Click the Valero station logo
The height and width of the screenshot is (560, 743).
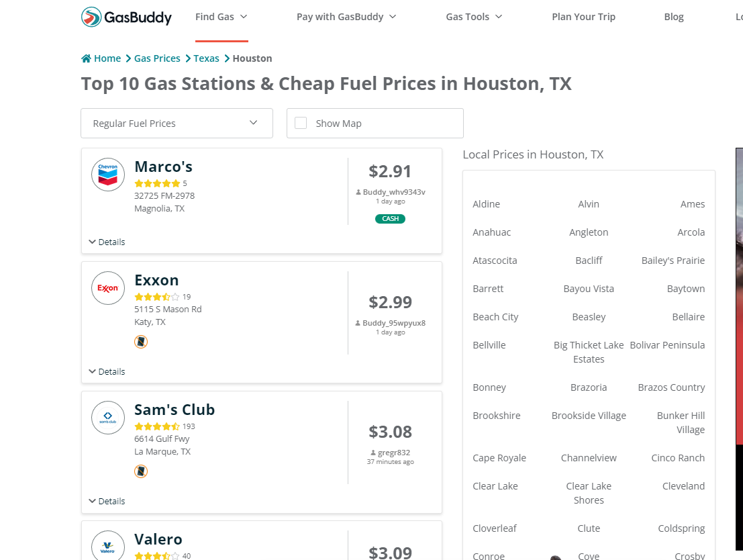click(x=108, y=547)
